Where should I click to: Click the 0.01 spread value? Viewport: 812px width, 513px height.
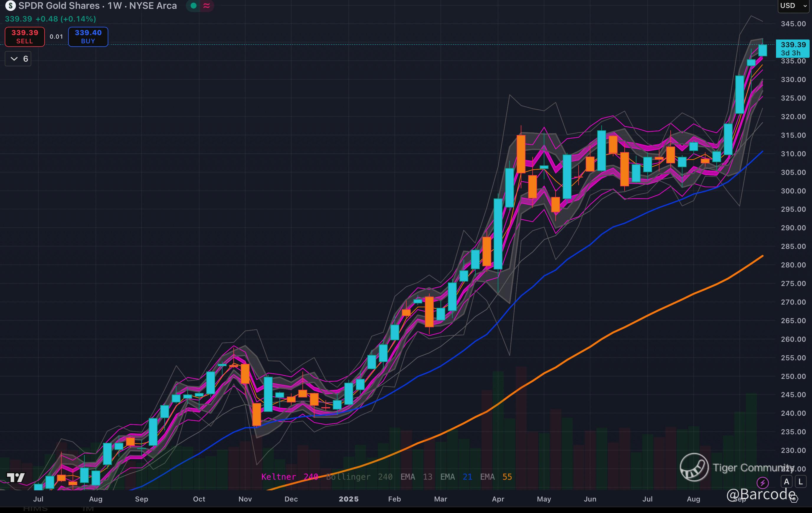click(x=56, y=37)
